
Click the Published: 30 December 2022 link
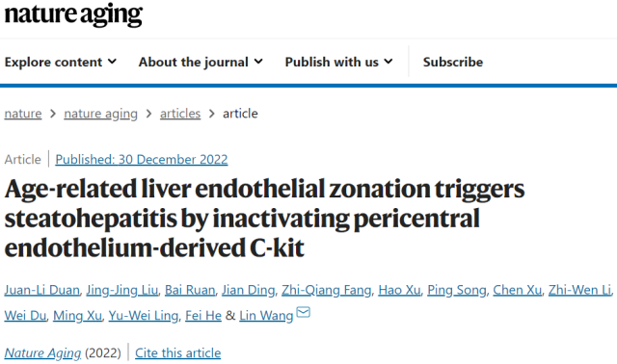[x=142, y=159]
